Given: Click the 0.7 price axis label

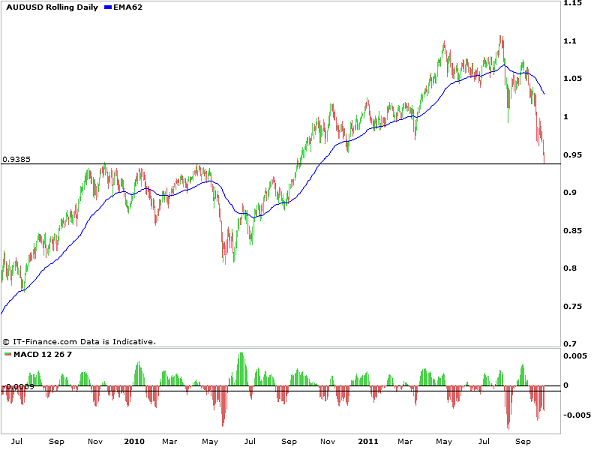Looking at the screenshot, I should [x=570, y=344].
